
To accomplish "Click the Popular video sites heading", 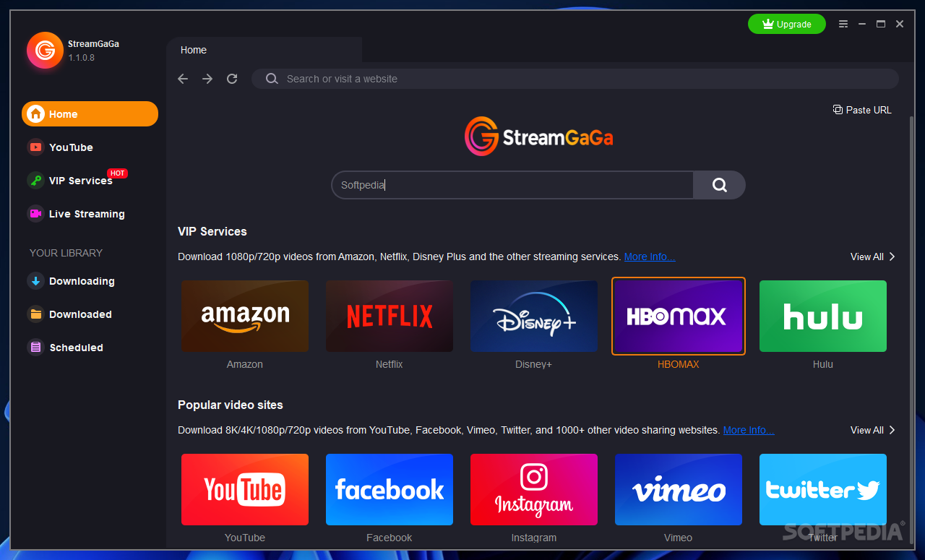I will [x=231, y=405].
